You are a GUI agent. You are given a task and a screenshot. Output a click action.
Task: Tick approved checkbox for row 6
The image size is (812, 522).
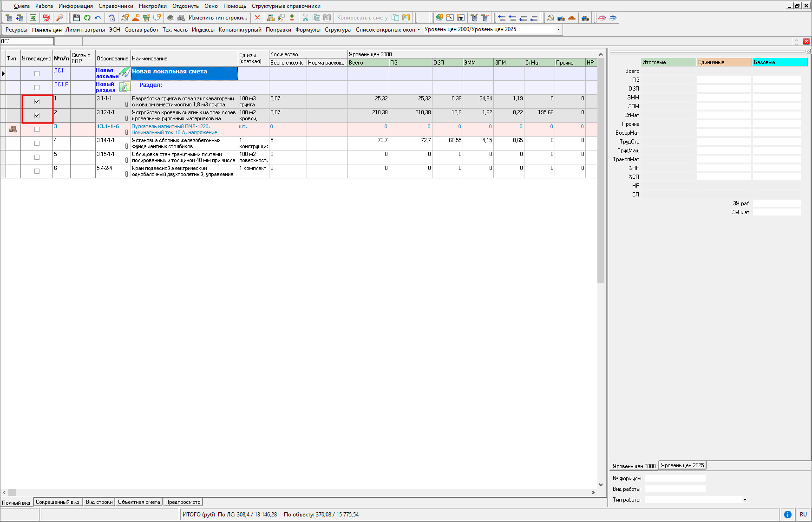(37, 171)
